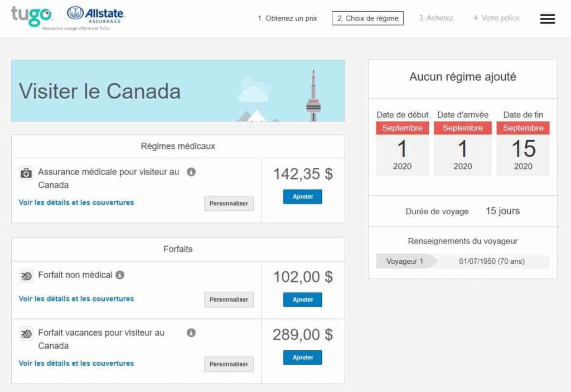Go to step 1 Obtenez un prix
The width and height of the screenshot is (571, 392).
click(288, 18)
